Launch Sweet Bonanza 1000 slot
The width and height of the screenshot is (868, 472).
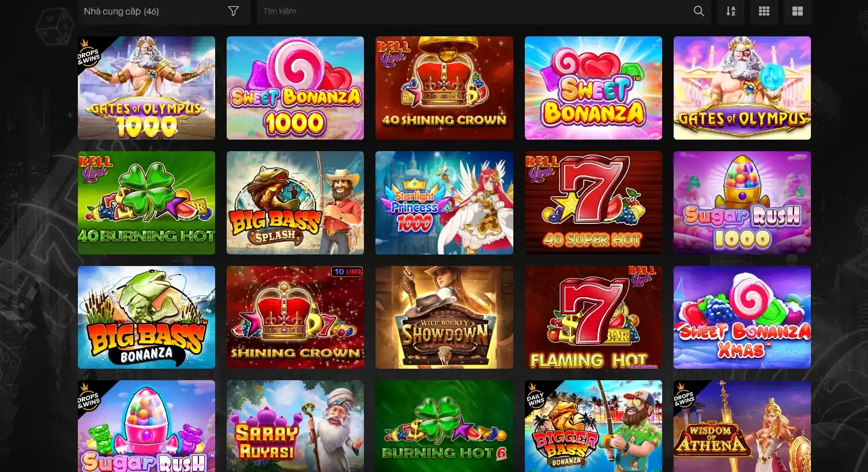click(x=295, y=88)
